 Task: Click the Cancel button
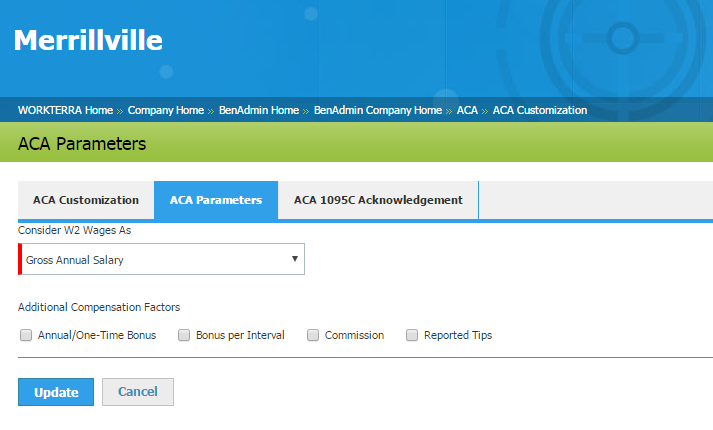tap(138, 392)
